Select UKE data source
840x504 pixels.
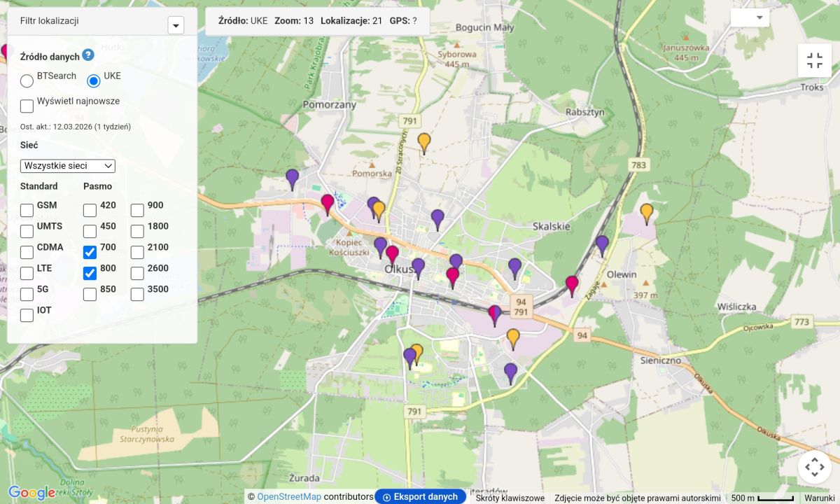(94, 80)
